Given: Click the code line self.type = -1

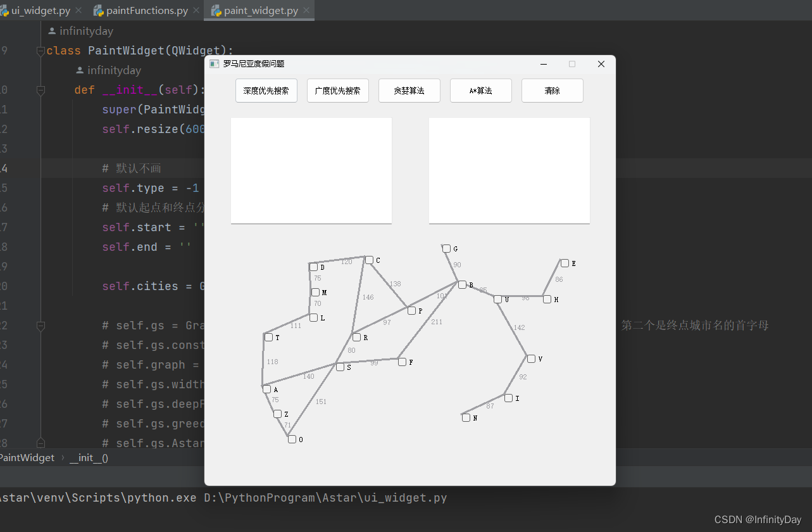Looking at the screenshot, I should pos(151,188).
